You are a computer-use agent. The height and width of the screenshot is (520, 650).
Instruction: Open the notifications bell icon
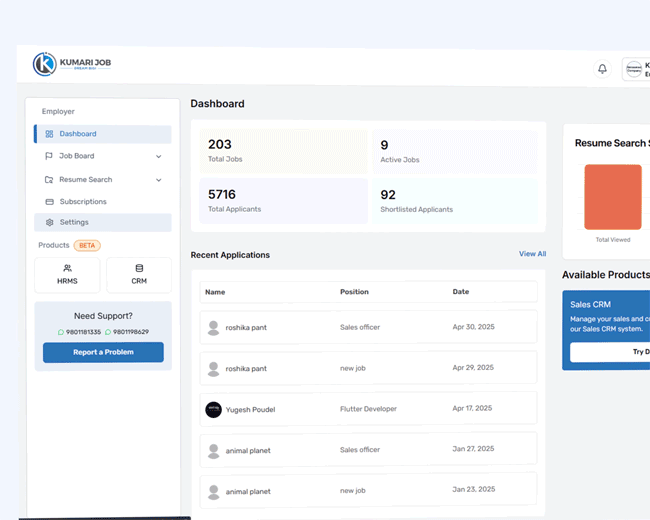pos(602,69)
